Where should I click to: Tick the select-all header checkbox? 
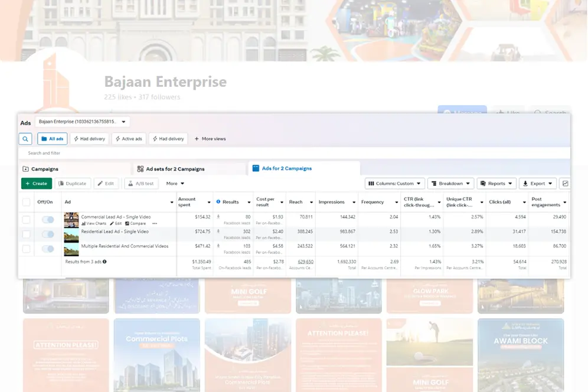coord(26,202)
